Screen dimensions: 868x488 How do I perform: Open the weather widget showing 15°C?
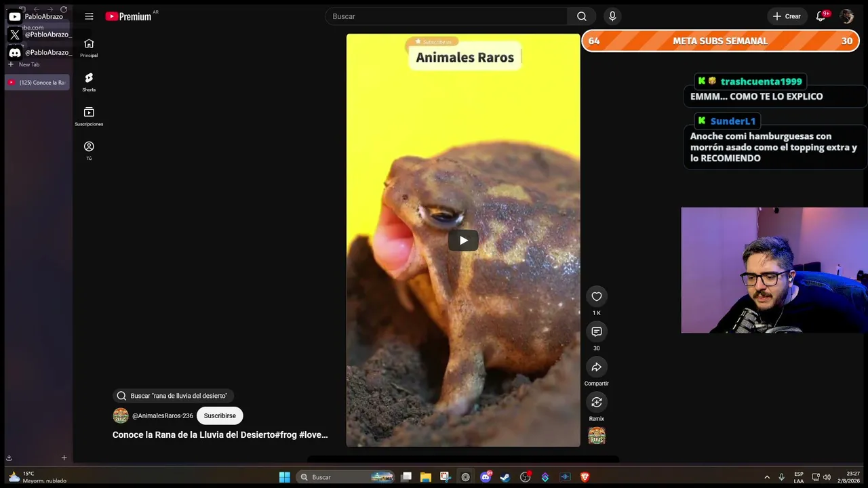(x=37, y=477)
